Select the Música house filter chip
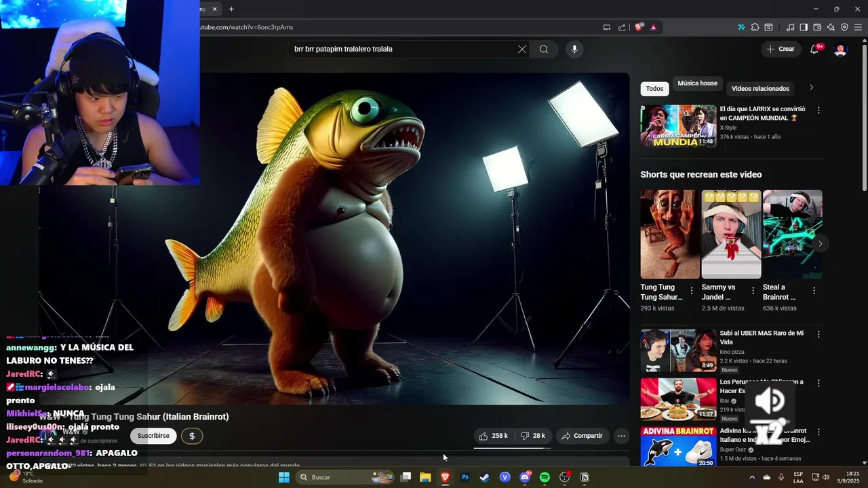The height and width of the screenshot is (488, 868). (697, 83)
